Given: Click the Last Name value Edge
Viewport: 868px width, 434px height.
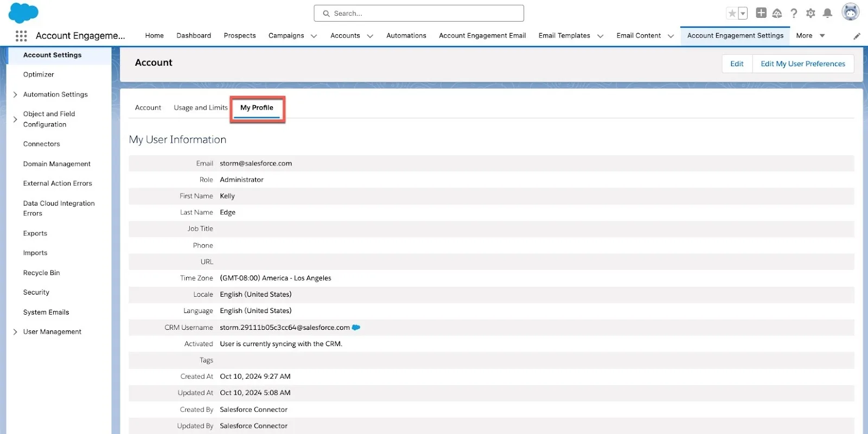Looking at the screenshot, I should (x=228, y=213).
